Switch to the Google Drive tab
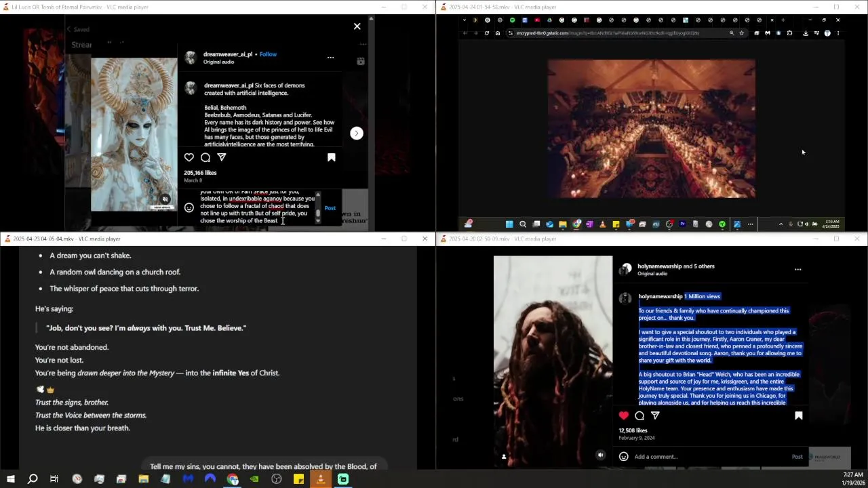 [549, 20]
